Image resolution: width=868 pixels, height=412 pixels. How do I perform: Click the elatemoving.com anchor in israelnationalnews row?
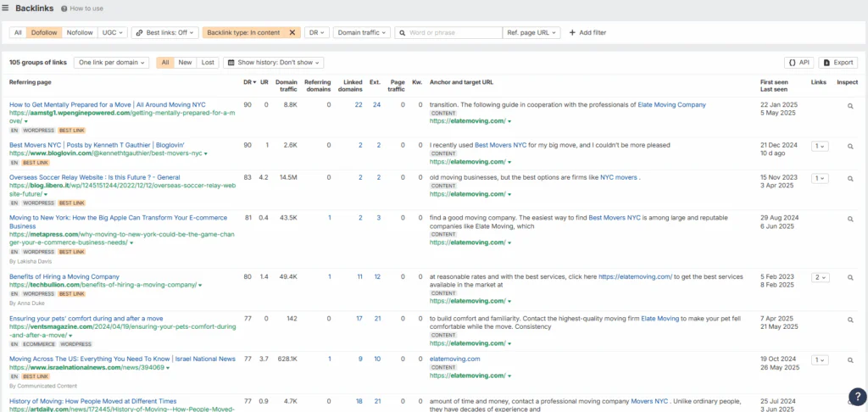(455, 359)
